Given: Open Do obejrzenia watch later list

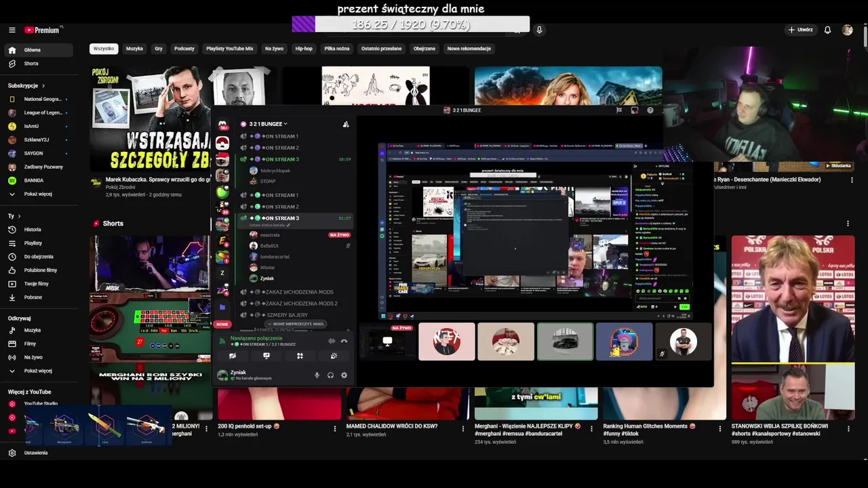Looking at the screenshot, I should pyautogui.click(x=40, y=257).
